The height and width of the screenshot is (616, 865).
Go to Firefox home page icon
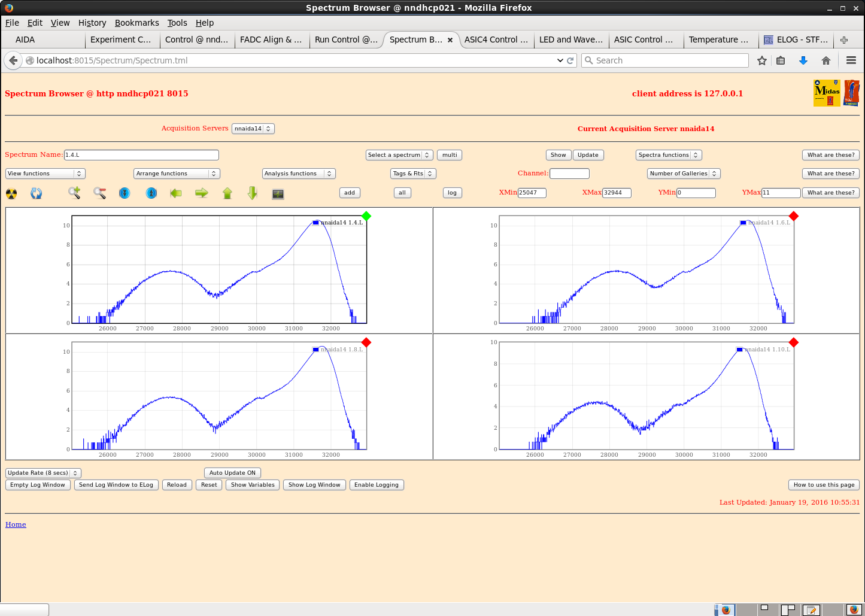[826, 60]
